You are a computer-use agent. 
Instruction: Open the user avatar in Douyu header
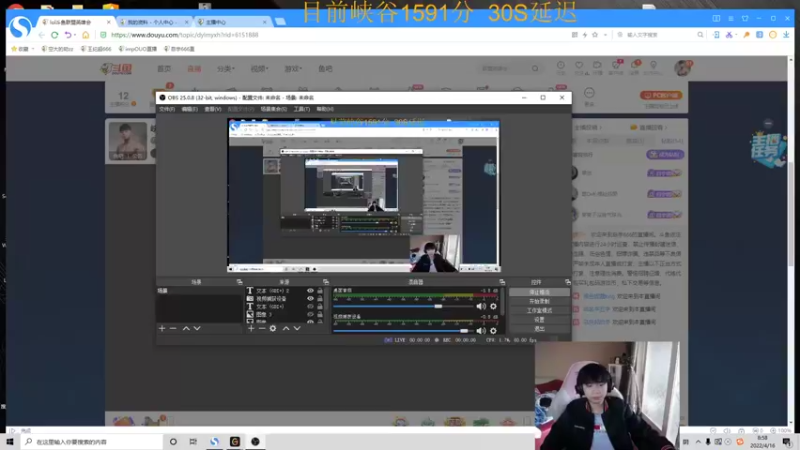pos(682,68)
